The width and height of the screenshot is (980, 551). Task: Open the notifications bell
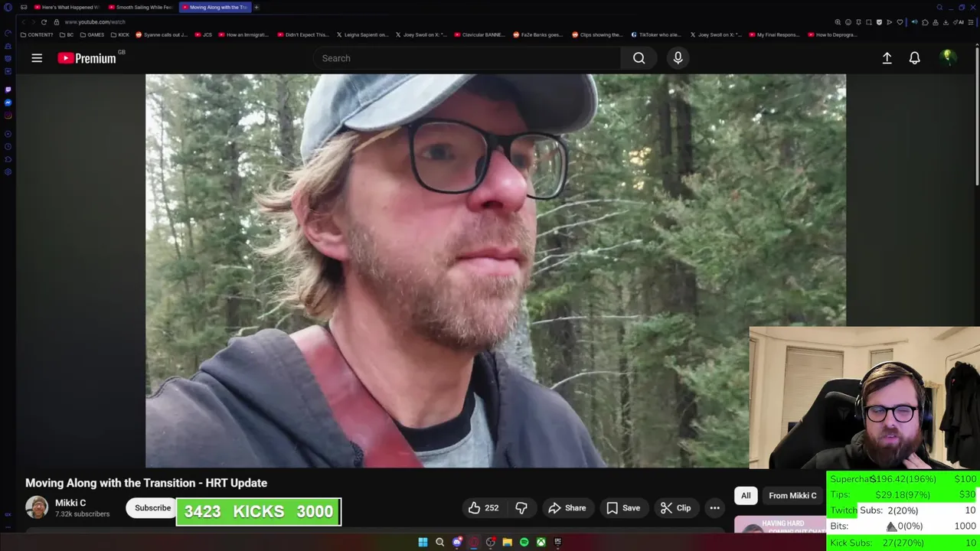914,58
